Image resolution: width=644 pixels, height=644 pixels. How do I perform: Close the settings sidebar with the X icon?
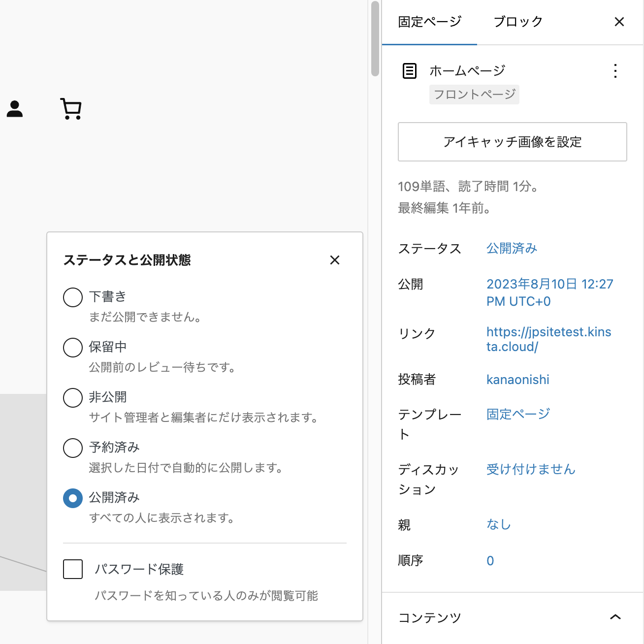pyautogui.click(x=619, y=22)
